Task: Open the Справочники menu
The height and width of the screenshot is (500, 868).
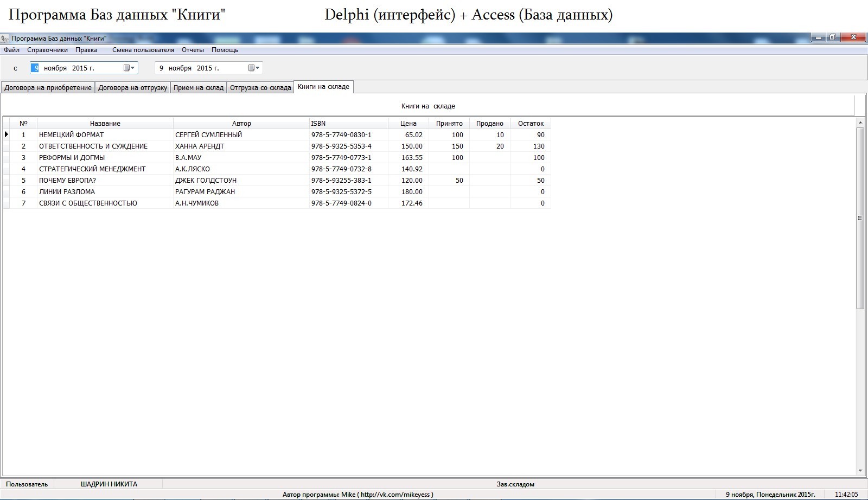Action: pos(48,50)
